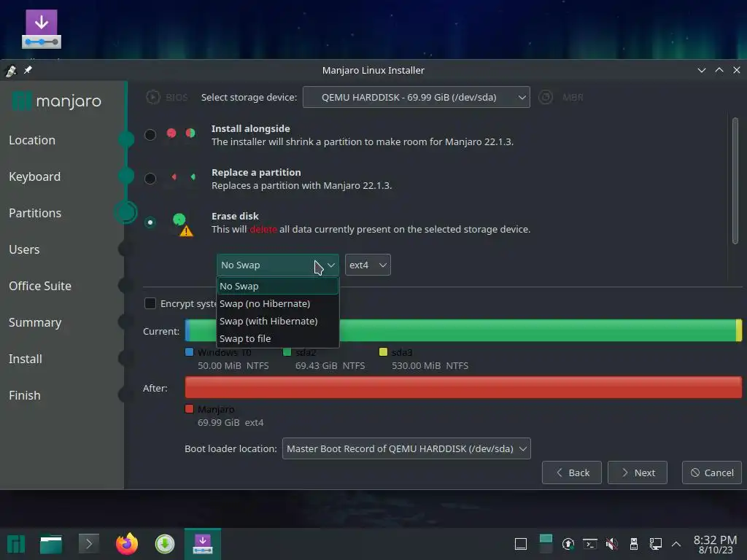Click the muted volume tray icon
Screen dimensions: 747x560
(612, 544)
